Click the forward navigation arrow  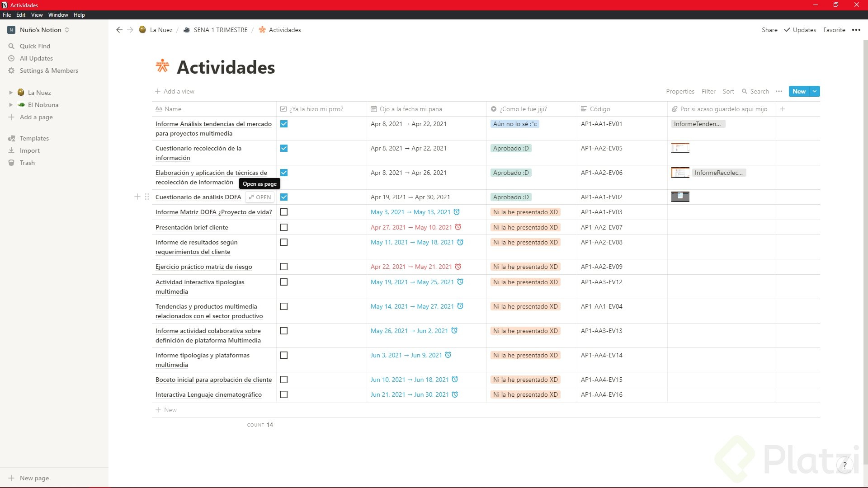tap(130, 30)
